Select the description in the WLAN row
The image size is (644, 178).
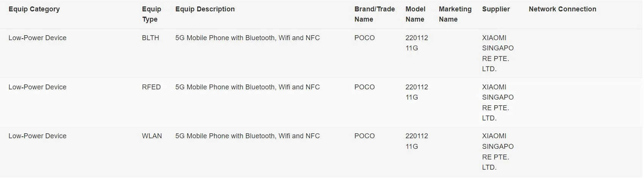[x=247, y=136]
